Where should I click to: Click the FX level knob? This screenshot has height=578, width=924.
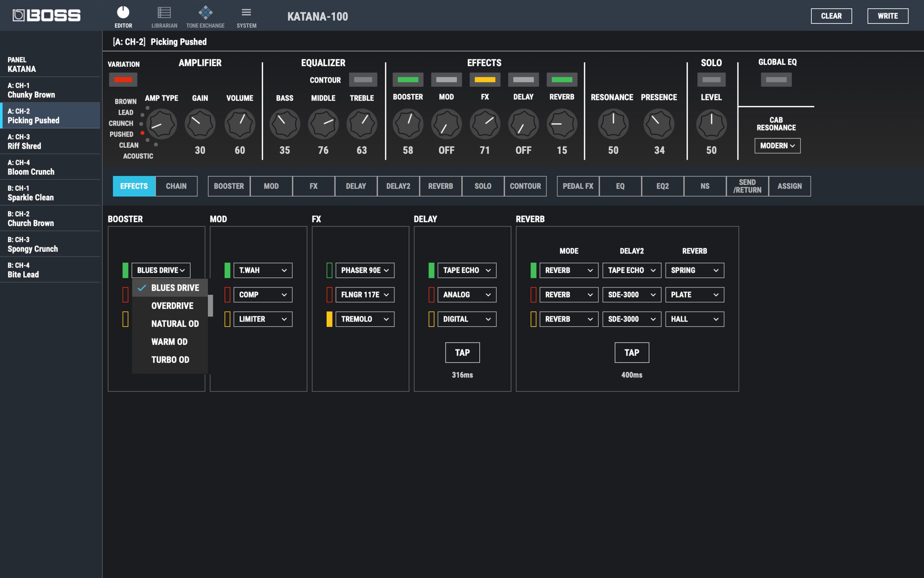[485, 124]
